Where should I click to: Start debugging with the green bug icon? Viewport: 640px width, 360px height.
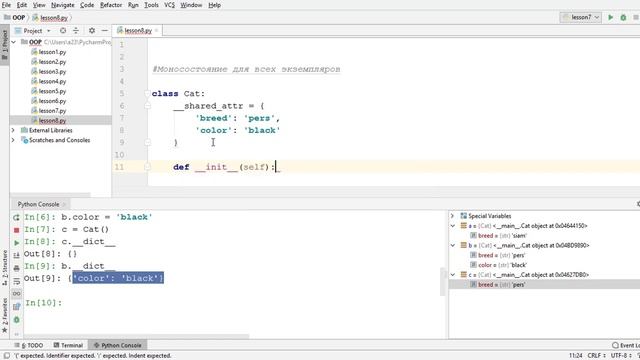(x=623, y=17)
